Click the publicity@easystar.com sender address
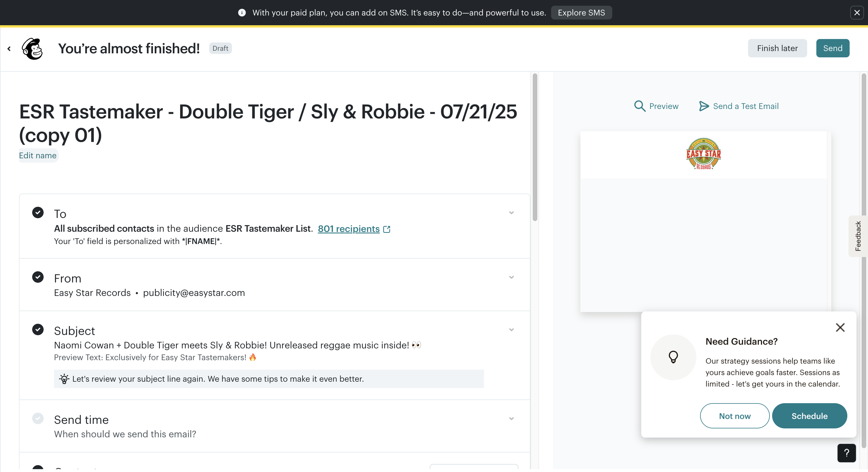This screenshot has width=868, height=472. [194, 293]
